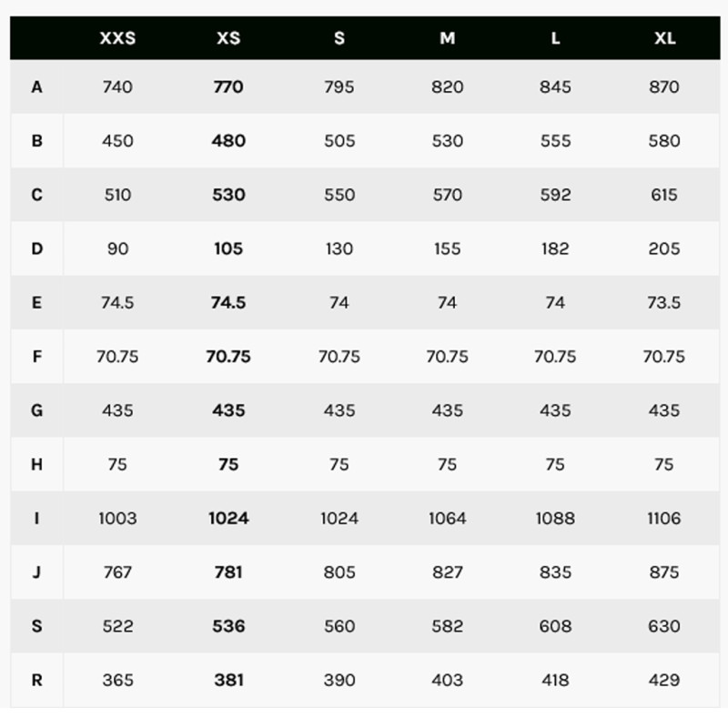
Task: Click the M size column header
Action: tap(447, 38)
